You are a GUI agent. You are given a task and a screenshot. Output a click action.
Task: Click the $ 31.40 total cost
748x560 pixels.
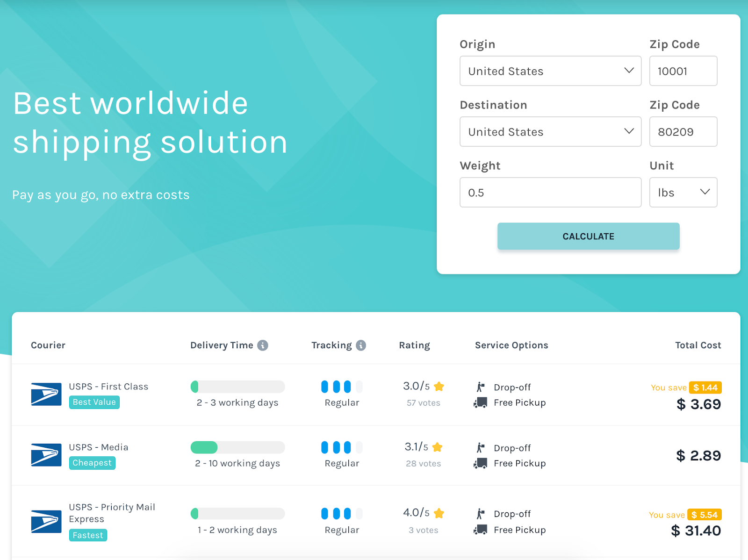click(x=696, y=531)
